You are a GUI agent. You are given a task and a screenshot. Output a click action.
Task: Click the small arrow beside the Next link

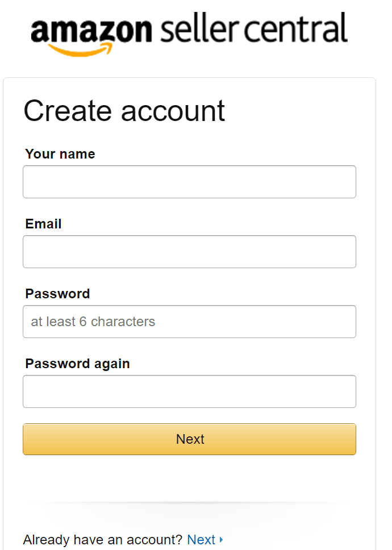(221, 540)
